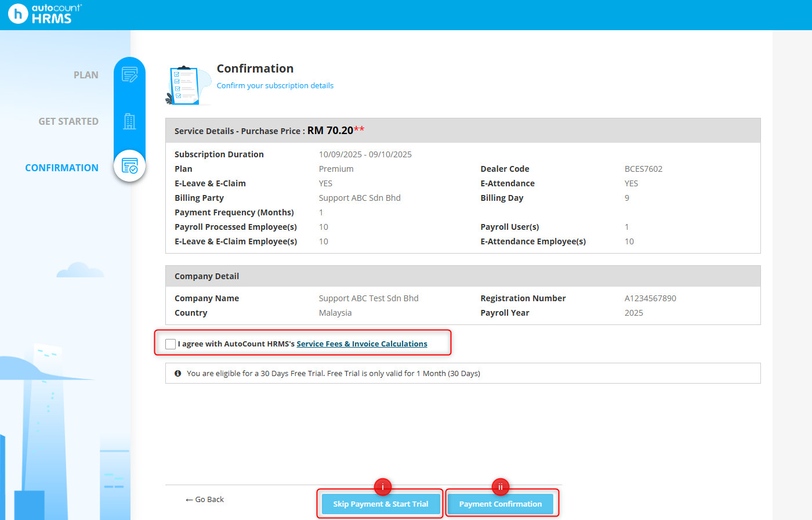
Task: Click the free trial info icon
Action: [x=178, y=373]
